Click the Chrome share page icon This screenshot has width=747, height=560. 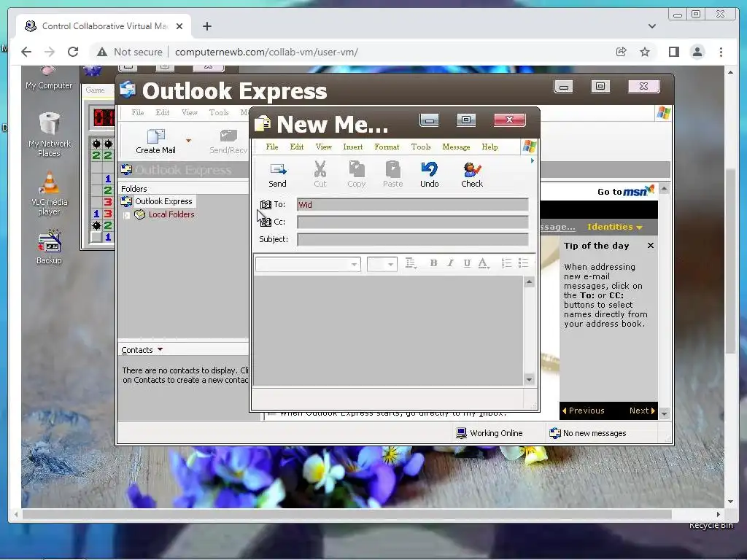point(622,52)
